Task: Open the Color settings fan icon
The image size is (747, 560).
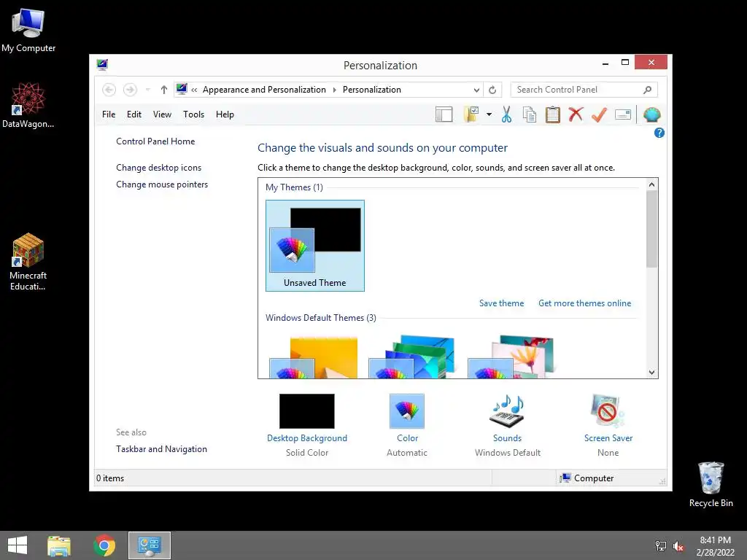Action: [x=407, y=411]
